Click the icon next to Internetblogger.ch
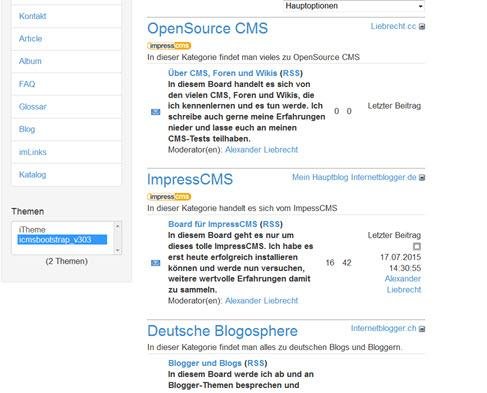The image size is (487, 393). click(422, 329)
